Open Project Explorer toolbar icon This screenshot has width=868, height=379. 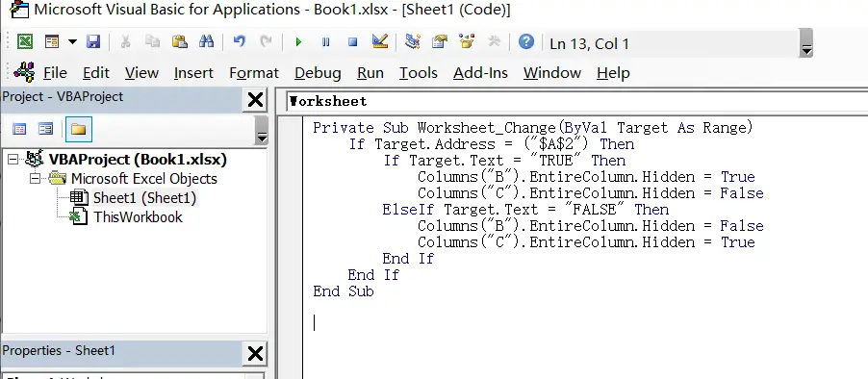coord(413,42)
